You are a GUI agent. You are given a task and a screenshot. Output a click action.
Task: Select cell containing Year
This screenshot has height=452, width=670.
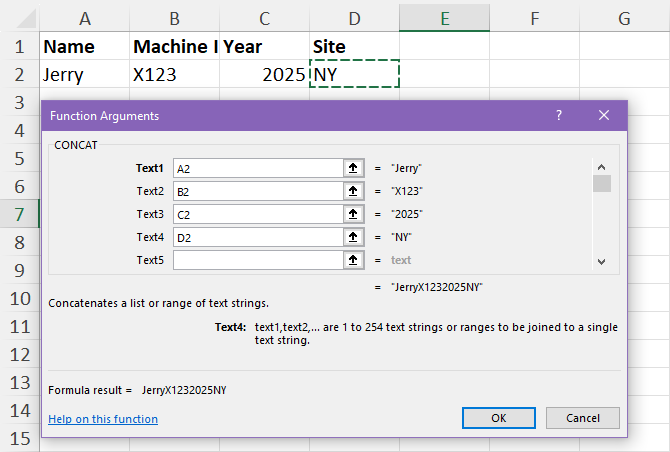tap(264, 46)
